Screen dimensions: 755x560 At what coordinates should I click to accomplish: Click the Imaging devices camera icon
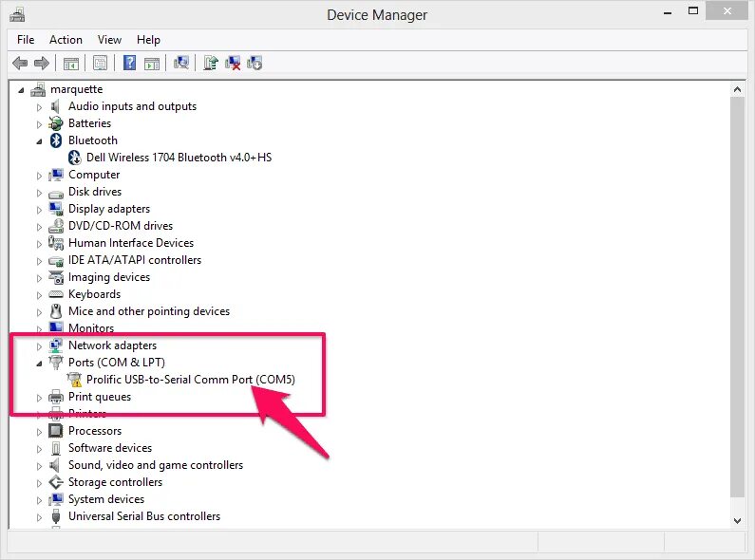click(56, 277)
